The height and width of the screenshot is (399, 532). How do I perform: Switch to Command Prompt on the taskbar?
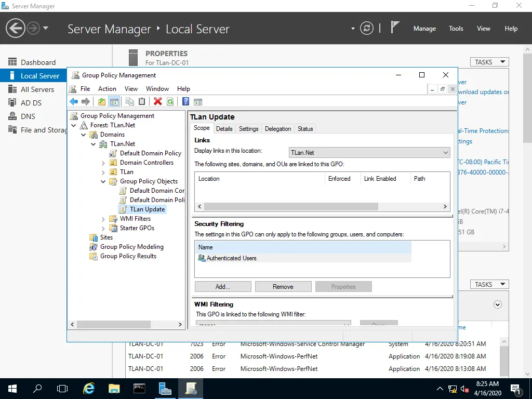click(x=139, y=389)
